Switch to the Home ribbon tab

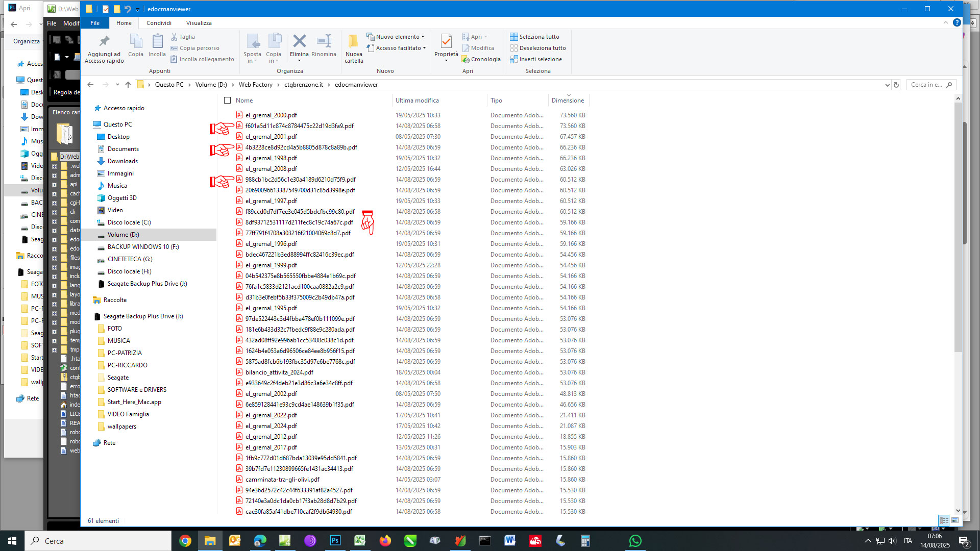pyautogui.click(x=124, y=23)
